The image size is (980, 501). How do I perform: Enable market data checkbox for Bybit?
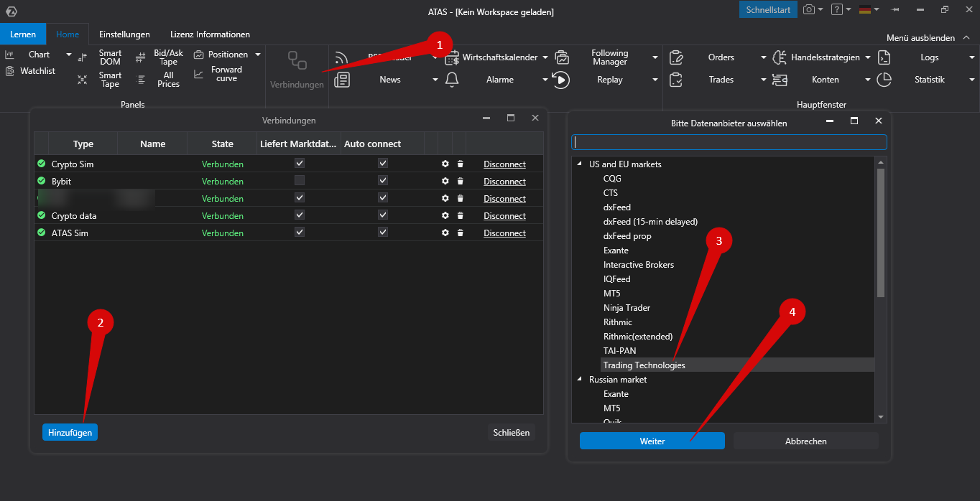click(x=300, y=181)
